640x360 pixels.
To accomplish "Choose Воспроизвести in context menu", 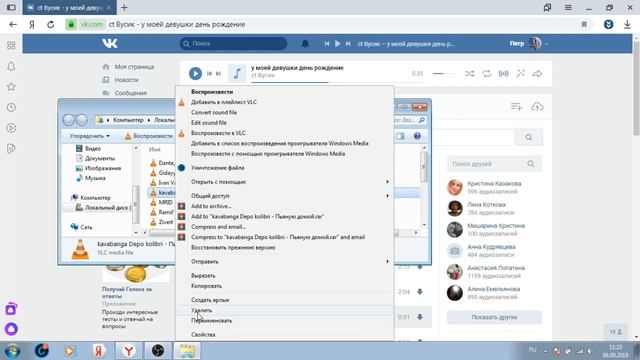I will coord(285,92).
